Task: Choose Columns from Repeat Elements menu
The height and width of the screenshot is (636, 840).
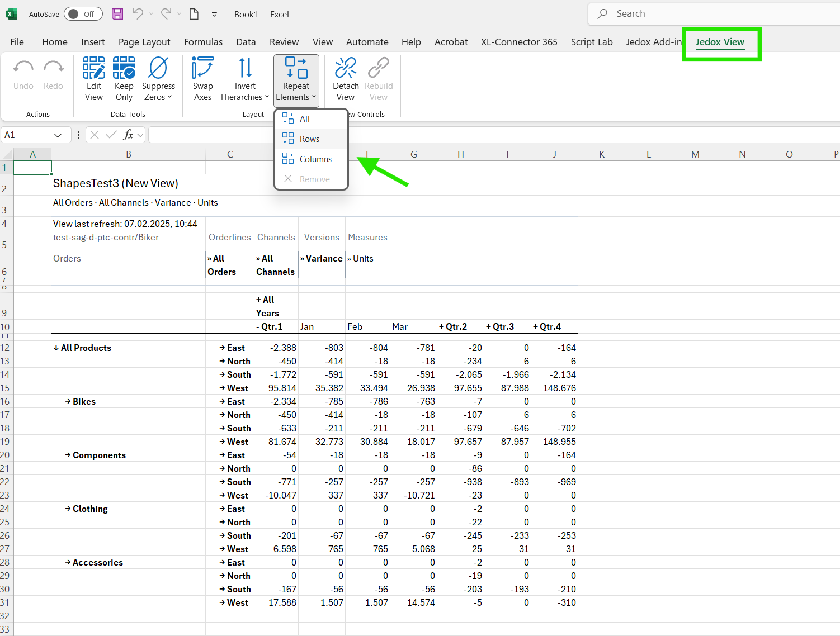Action: pos(315,159)
